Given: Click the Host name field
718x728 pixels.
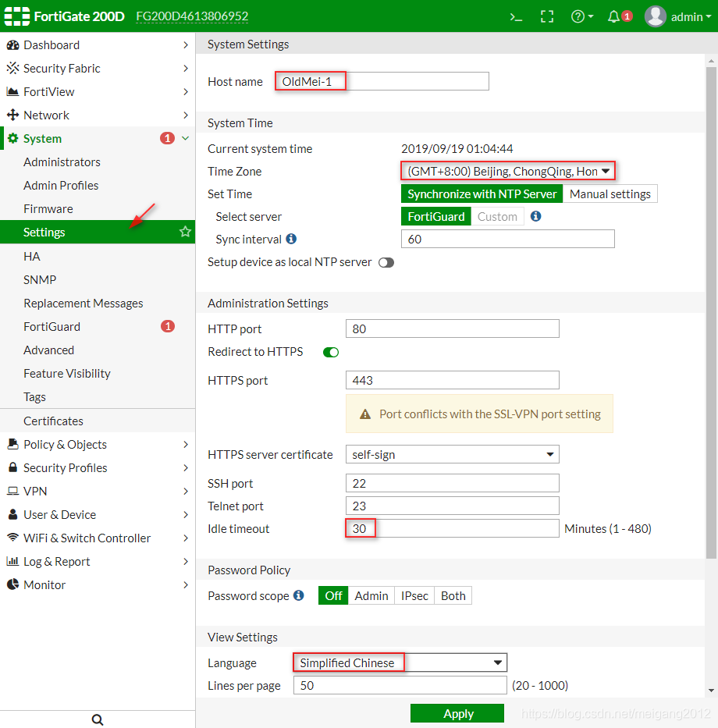Looking at the screenshot, I should 382,81.
